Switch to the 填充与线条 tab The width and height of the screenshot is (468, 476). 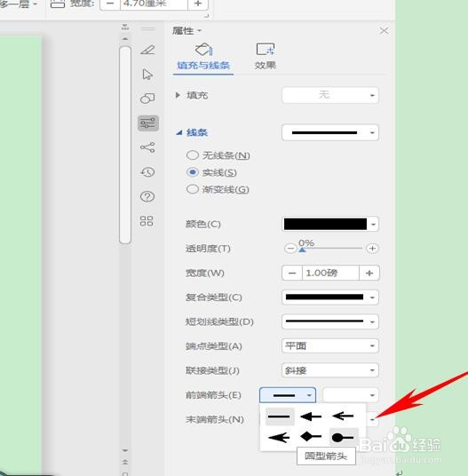coord(203,65)
